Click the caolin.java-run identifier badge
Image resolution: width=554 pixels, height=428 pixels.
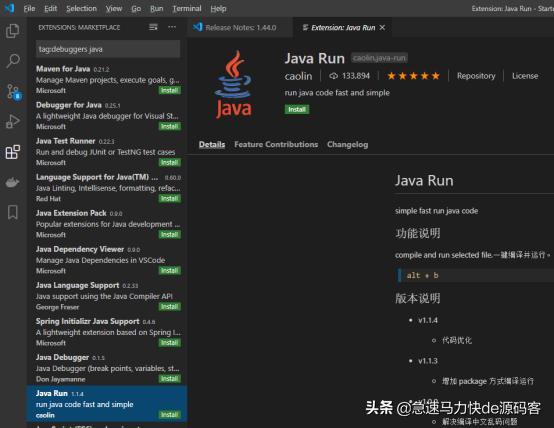pyautogui.click(x=379, y=58)
